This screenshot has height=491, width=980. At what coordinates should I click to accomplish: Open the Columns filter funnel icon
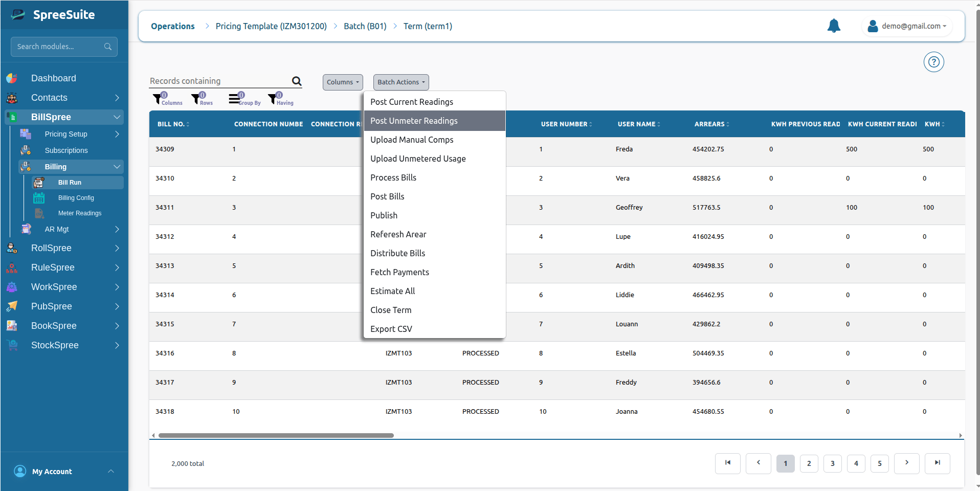158,99
